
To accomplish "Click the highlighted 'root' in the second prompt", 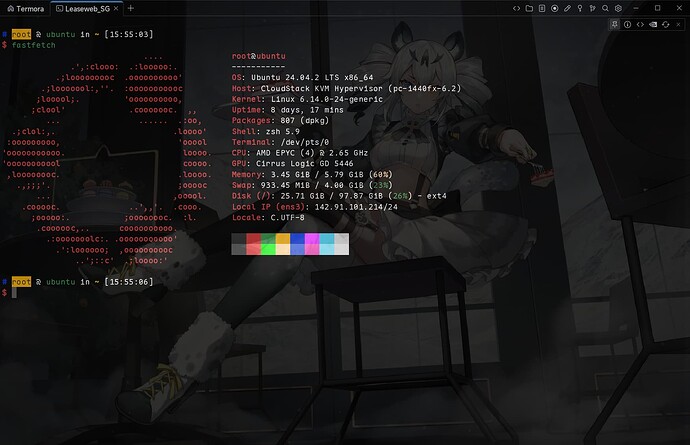I will 21,282.
